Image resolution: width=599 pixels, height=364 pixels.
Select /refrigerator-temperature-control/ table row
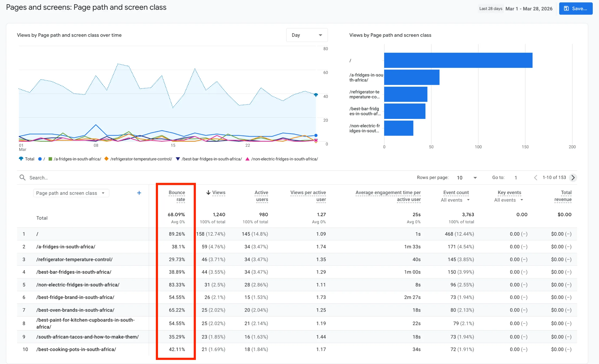click(297, 259)
